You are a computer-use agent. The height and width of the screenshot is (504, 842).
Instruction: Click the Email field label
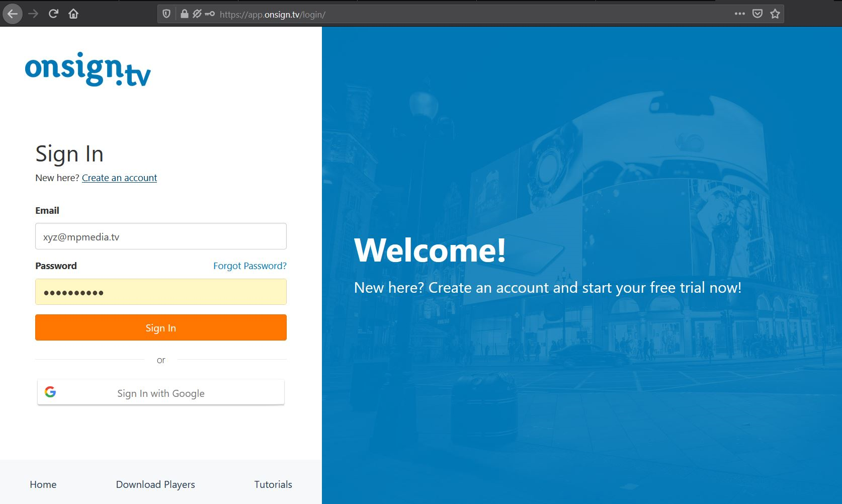(x=47, y=211)
